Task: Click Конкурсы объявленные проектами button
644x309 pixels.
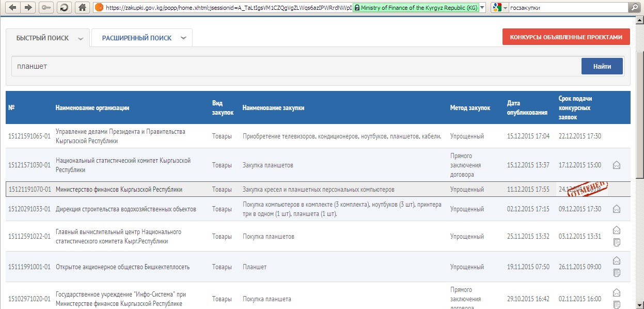Action: click(x=566, y=37)
